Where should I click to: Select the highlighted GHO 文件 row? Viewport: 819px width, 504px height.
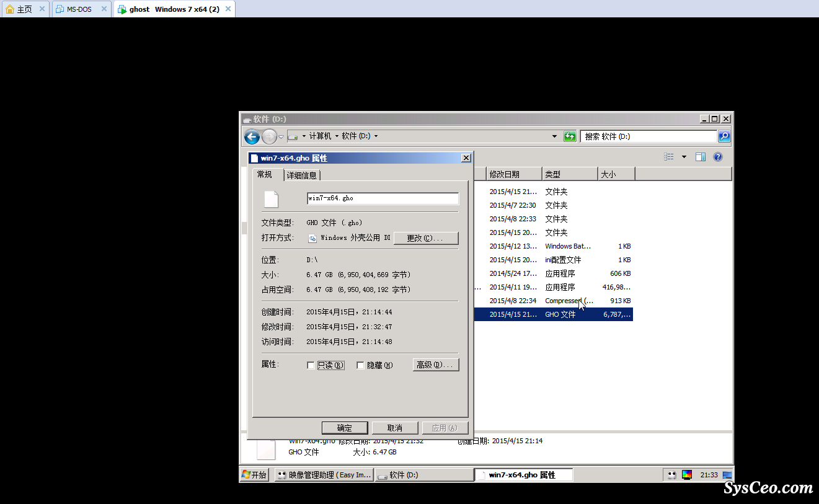(554, 314)
